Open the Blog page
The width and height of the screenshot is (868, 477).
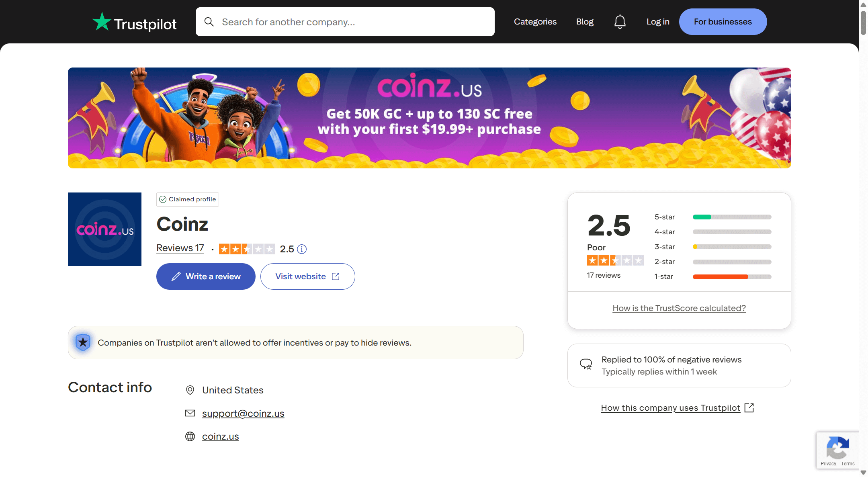tap(585, 22)
